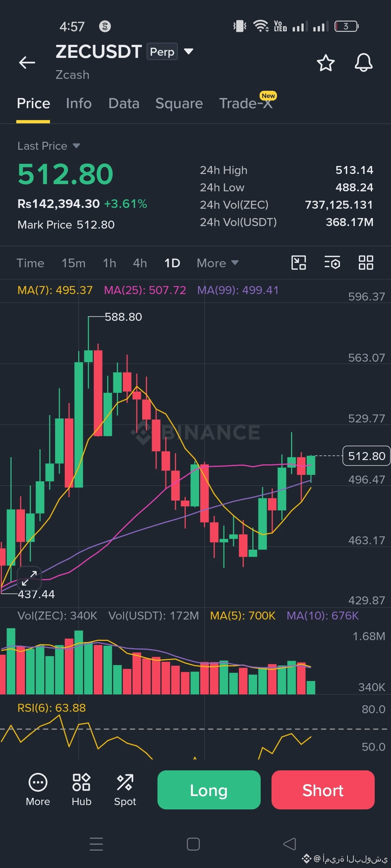
Task: Tap MA(25): 507.72 indicator label
Action: (x=145, y=290)
